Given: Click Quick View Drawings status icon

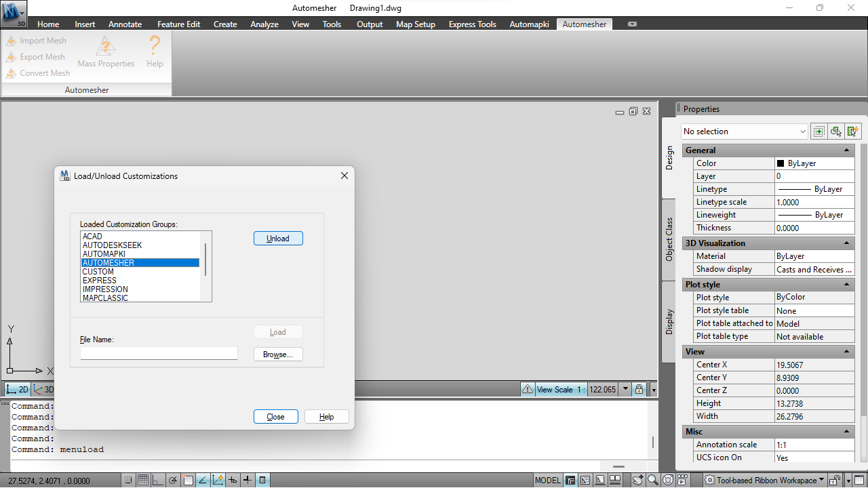Looking at the screenshot, I should pos(615,481).
